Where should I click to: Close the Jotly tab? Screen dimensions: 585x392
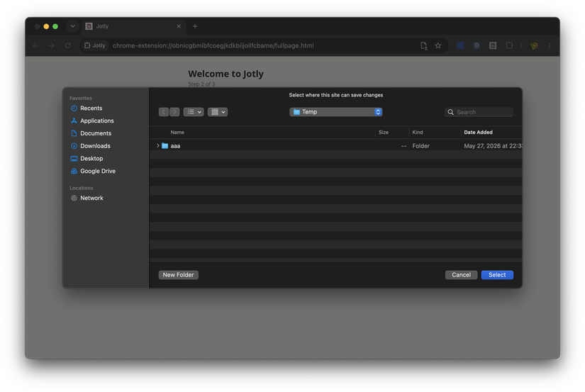tap(179, 26)
